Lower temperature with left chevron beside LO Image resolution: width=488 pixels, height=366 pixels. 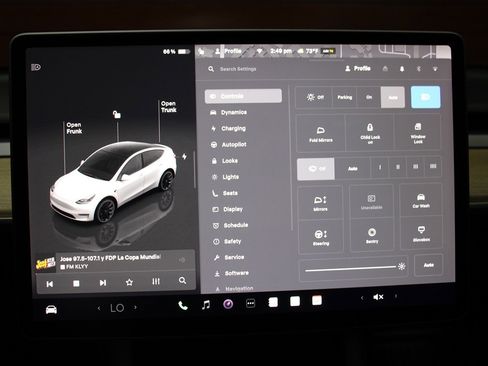(99, 309)
